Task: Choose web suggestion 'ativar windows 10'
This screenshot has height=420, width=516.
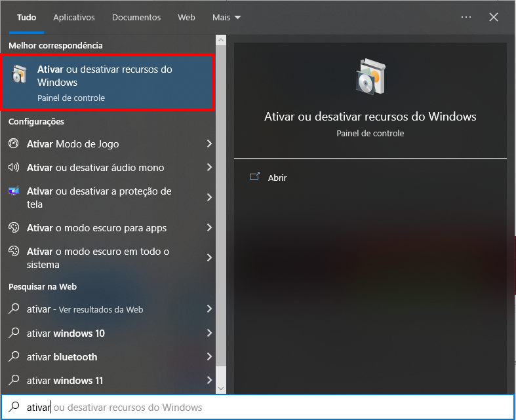Action: click(x=108, y=333)
